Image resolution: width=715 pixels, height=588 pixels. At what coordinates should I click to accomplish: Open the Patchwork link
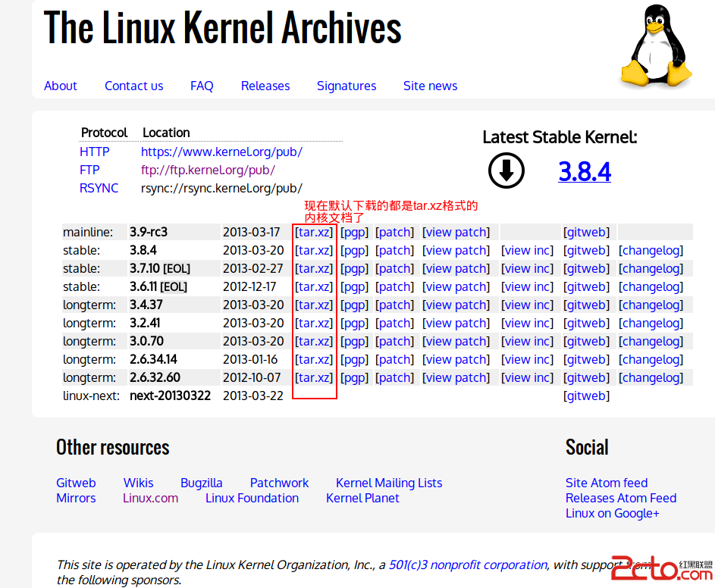pyautogui.click(x=280, y=483)
